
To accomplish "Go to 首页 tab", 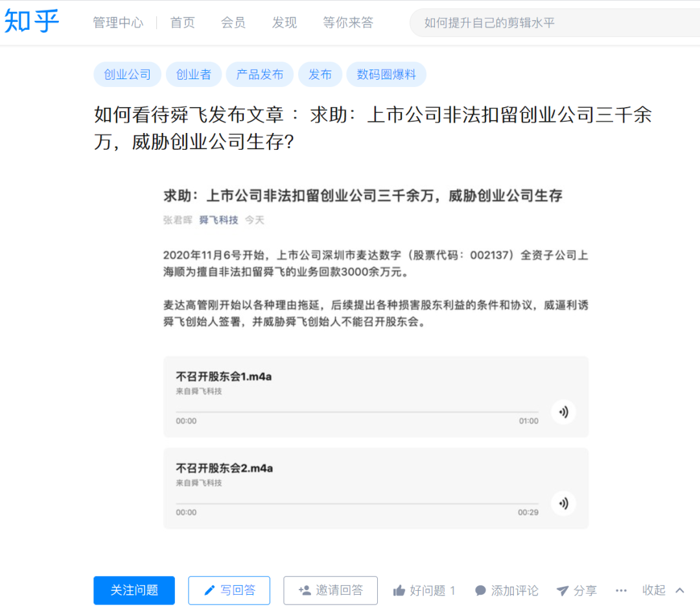I will [182, 22].
